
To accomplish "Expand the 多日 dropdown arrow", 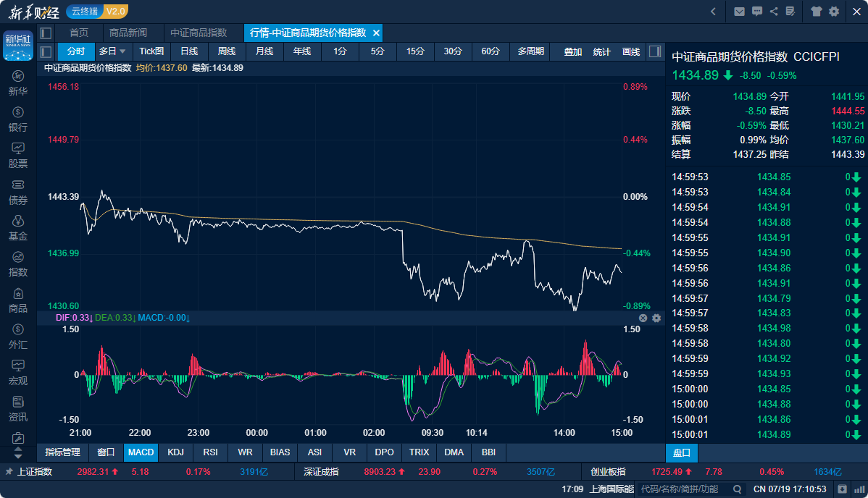I will [x=122, y=51].
